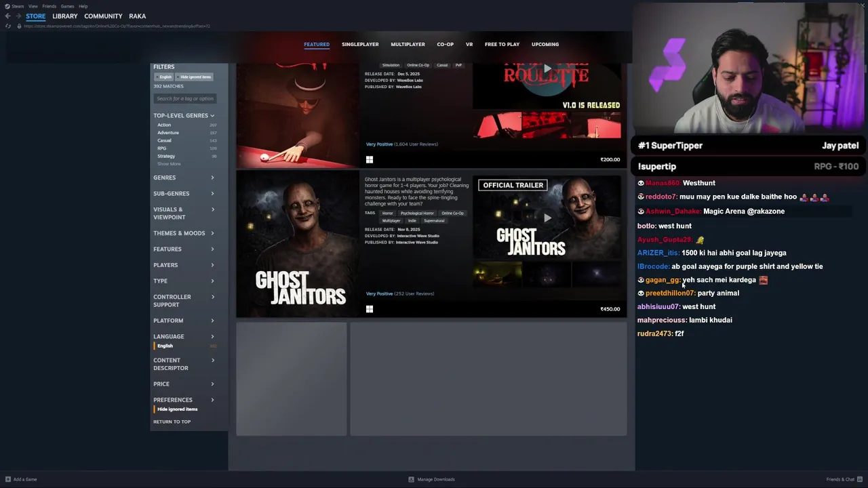Image resolution: width=868 pixels, height=488 pixels.
Task: Select the STORE section
Action: (x=36, y=16)
